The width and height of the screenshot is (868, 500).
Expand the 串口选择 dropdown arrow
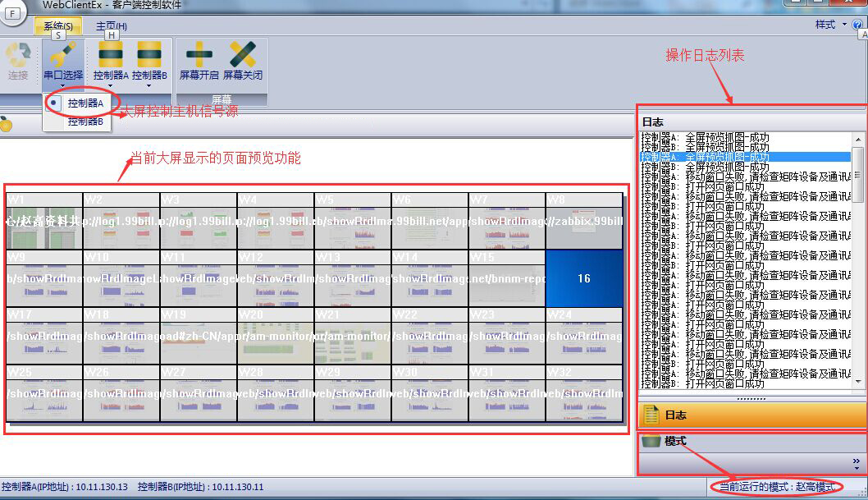[62, 86]
